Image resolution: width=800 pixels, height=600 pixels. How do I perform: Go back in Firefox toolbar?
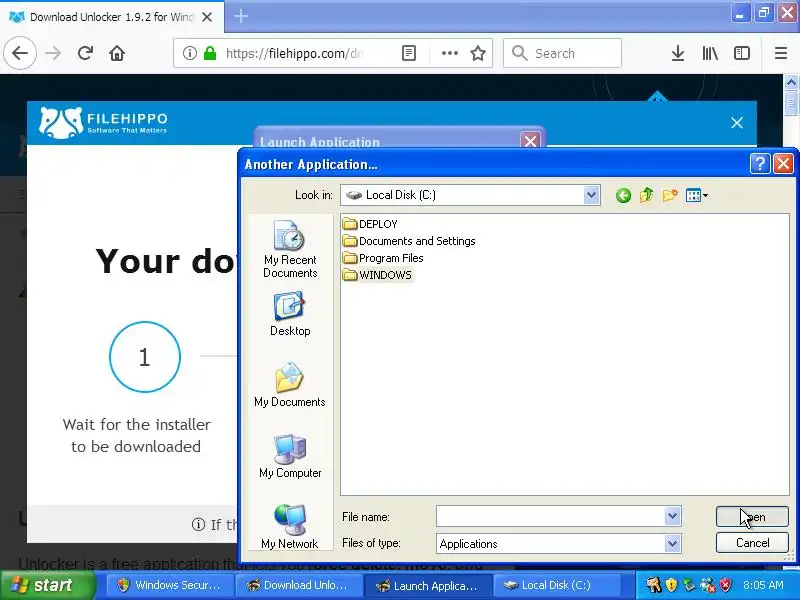click(20, 53)
